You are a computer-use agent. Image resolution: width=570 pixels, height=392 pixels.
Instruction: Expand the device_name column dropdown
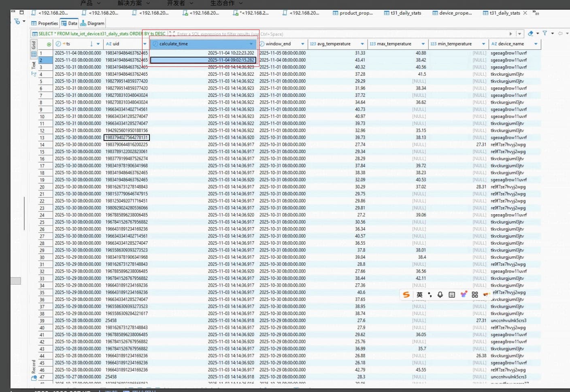pos(536,44)
